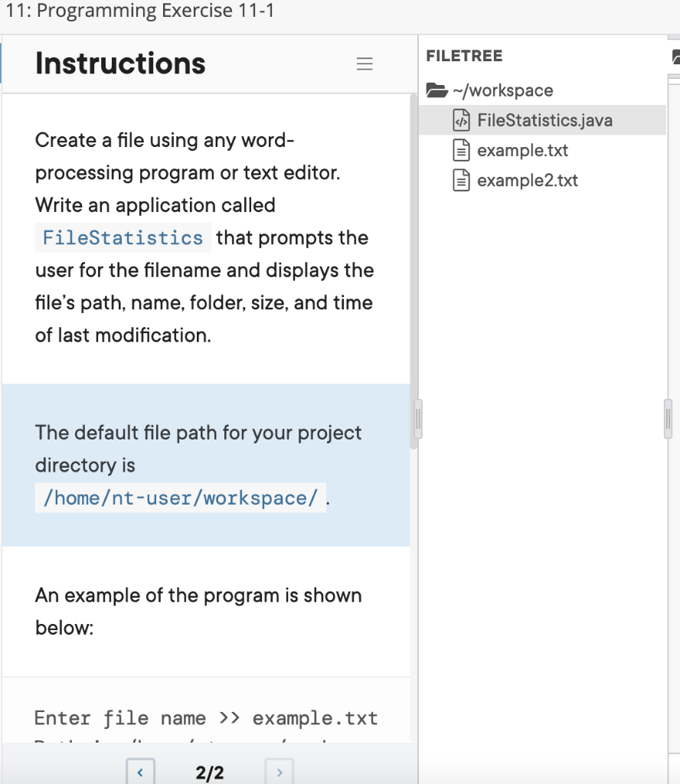Click the document icon next to example2.txt

(x=460, y=181)
